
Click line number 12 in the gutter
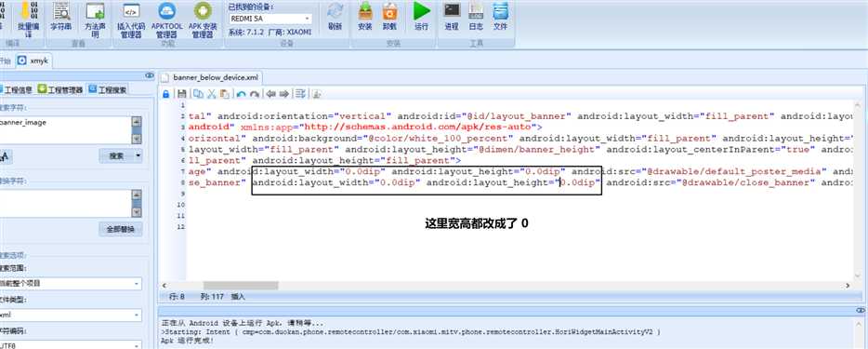coord(181,226)
